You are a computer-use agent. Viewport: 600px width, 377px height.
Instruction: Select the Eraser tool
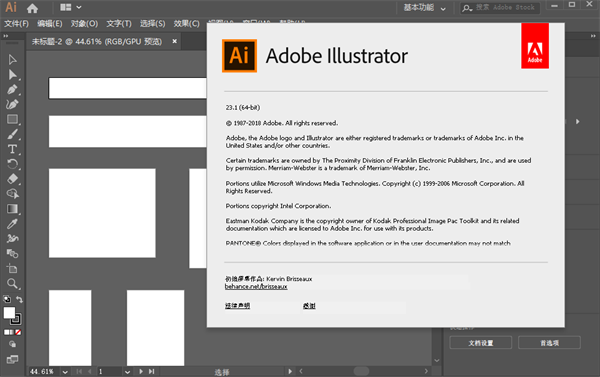(x=12, y=179)
